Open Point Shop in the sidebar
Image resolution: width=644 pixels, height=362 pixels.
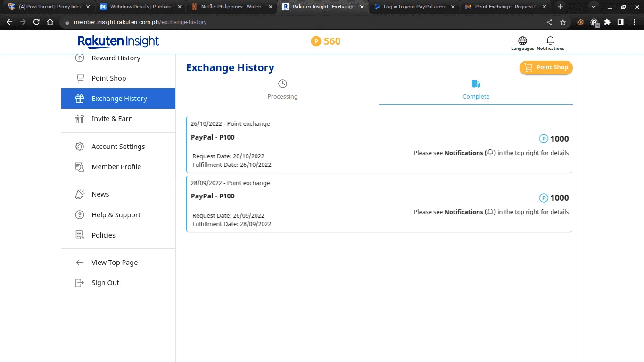(118, 78)
